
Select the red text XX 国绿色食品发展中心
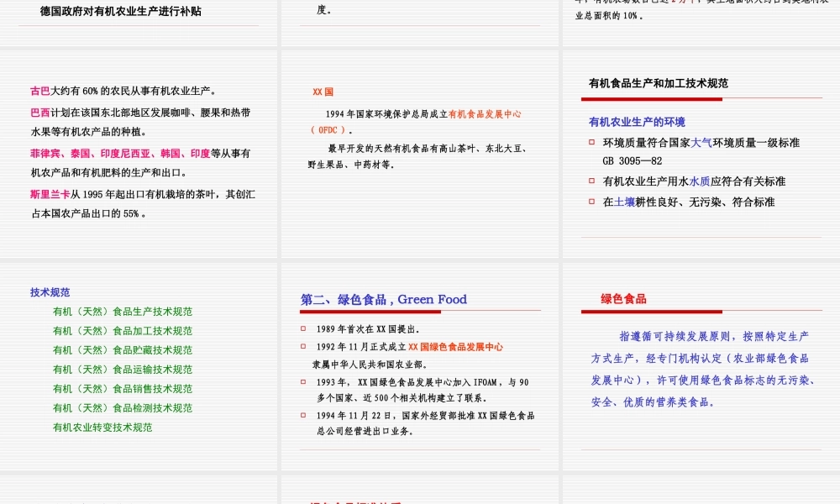(x=458, y=344)
